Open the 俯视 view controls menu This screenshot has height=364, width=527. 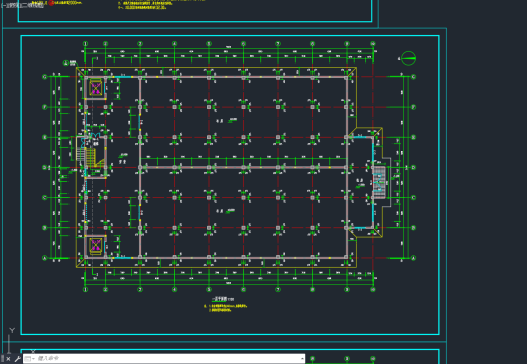12,5
